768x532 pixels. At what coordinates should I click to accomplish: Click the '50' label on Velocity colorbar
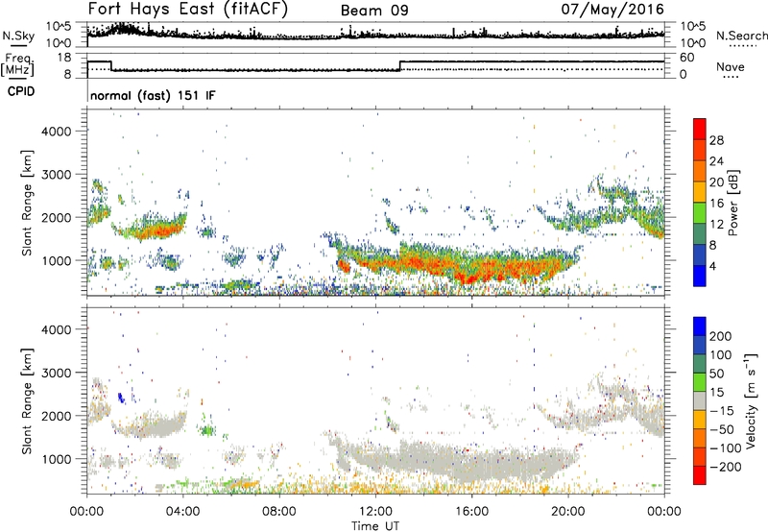716,374
